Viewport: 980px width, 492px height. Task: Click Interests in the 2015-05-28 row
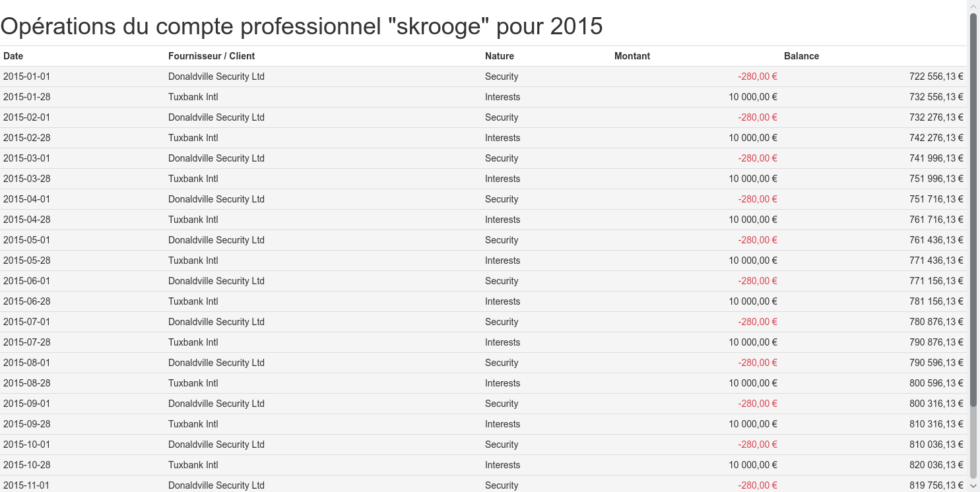[502, 261]
